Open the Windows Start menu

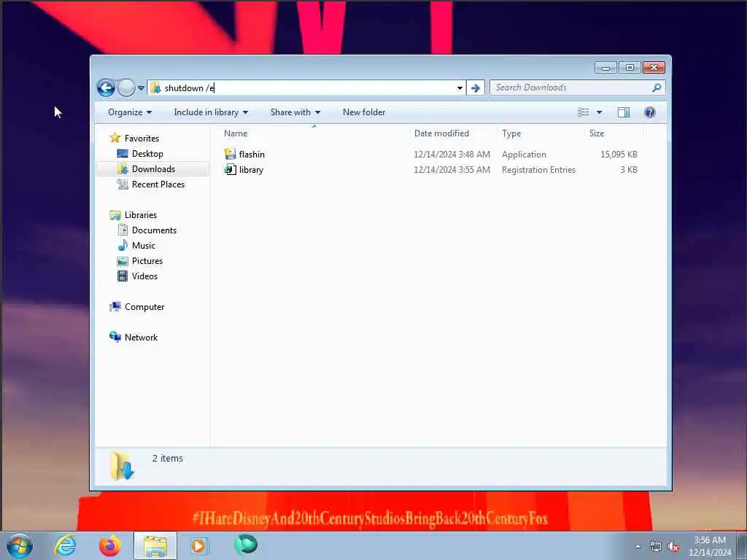[x=20, y=545]
